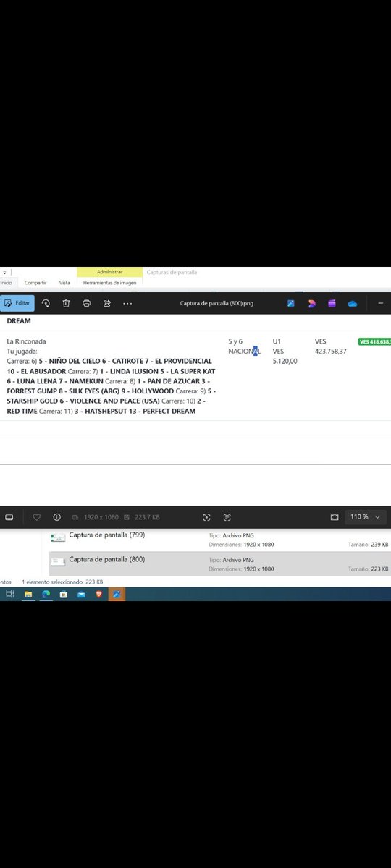Click the green VES 418.638 badge
The width and height of the screenshot is (391, 868).
tap(374, 341)
